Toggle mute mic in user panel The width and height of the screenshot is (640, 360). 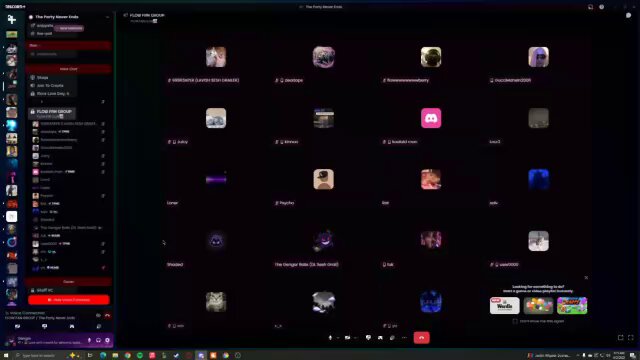[89, 340]
